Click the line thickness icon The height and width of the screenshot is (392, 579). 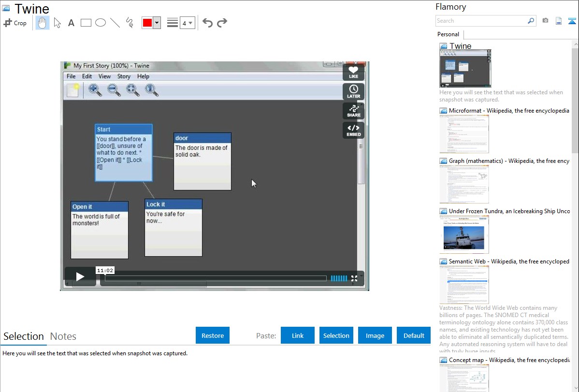pos(172,23)
